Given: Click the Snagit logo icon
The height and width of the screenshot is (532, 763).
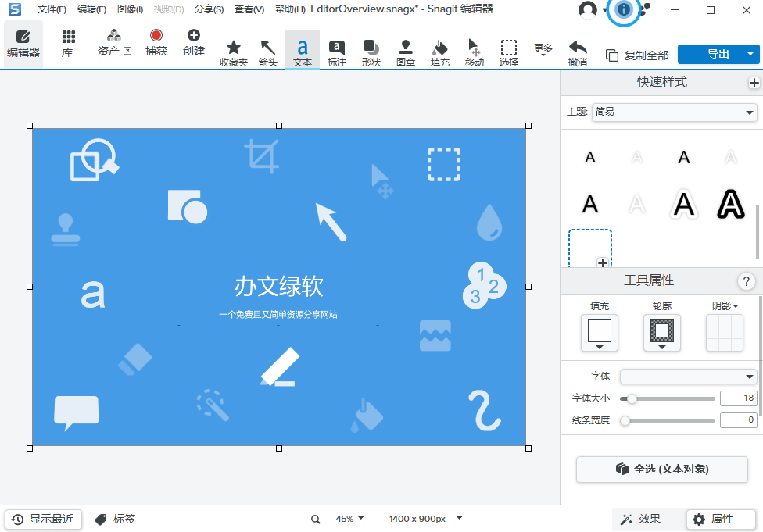Looking at the screenshot, I should (x=15, y=9).
